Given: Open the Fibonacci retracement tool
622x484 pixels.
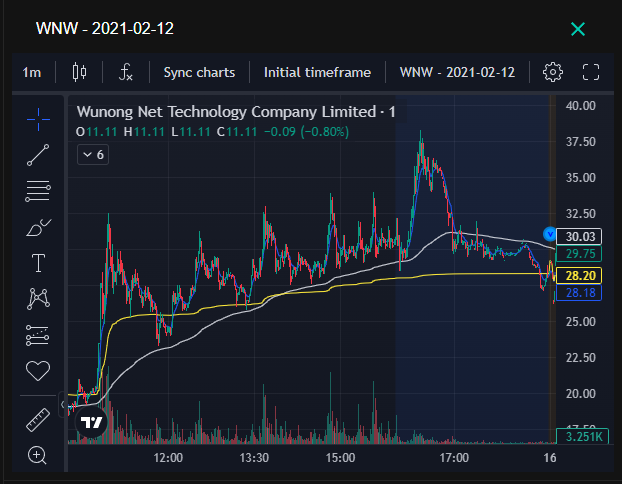Looking at the screenshot, I should coord(38,191).
